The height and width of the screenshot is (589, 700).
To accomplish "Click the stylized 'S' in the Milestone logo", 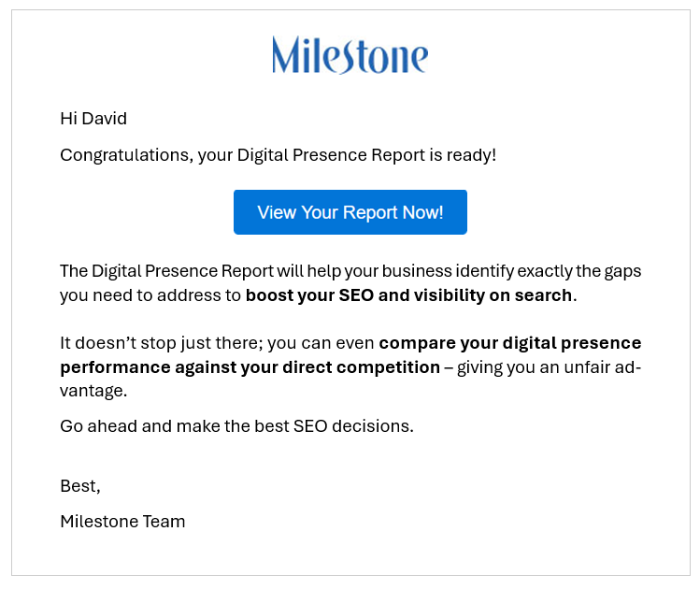I will (x=344, y=56).
